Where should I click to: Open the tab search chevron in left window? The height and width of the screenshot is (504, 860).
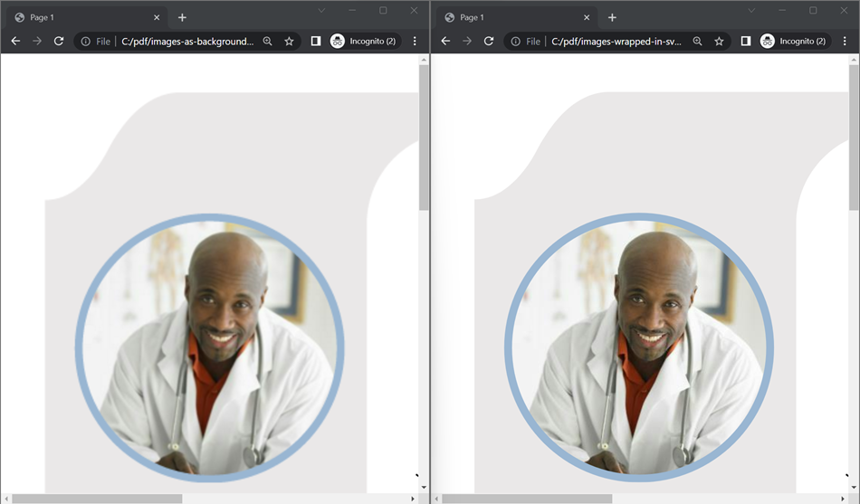tap(321, 11)
